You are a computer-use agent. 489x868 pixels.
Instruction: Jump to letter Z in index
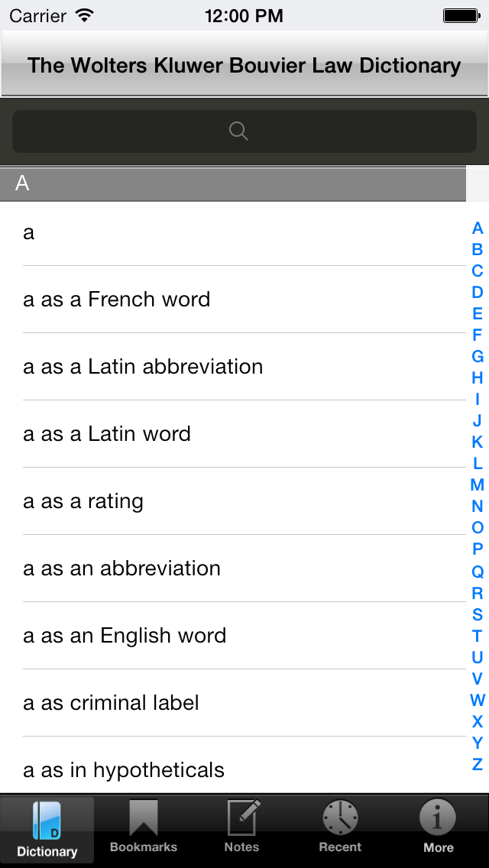click(477, 764)
